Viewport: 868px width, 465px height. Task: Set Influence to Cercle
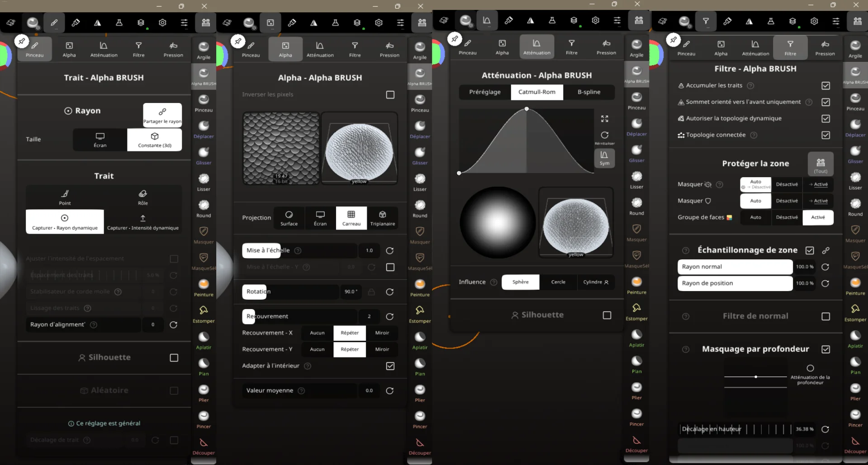click(x=558, y=282)
